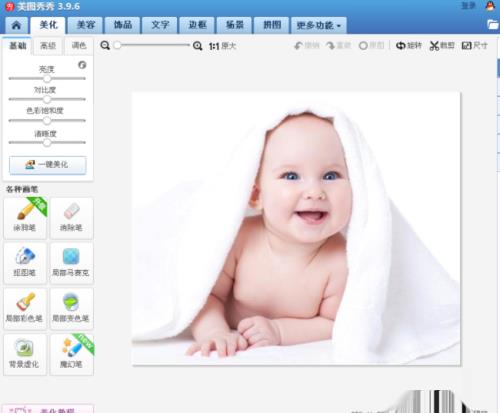
Task: Open the 高级 adjustments sub-tab
Action: (48, 46)
